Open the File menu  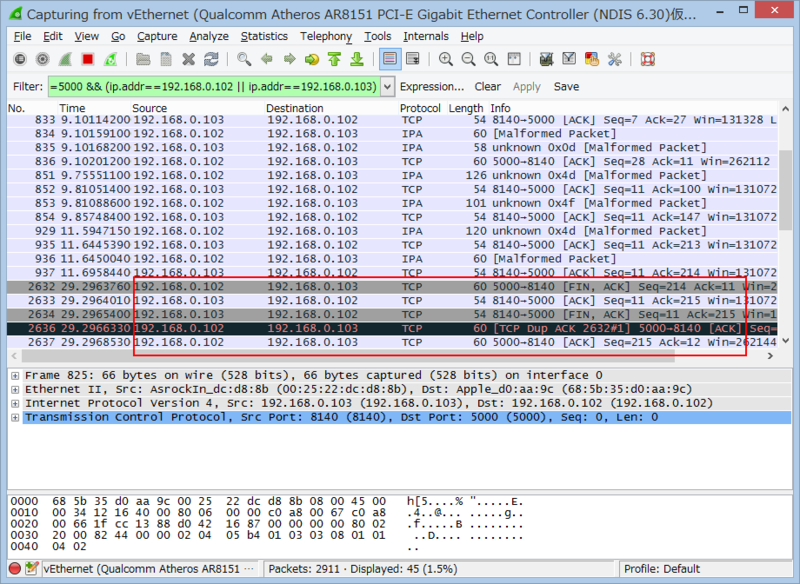click(22, 36)
